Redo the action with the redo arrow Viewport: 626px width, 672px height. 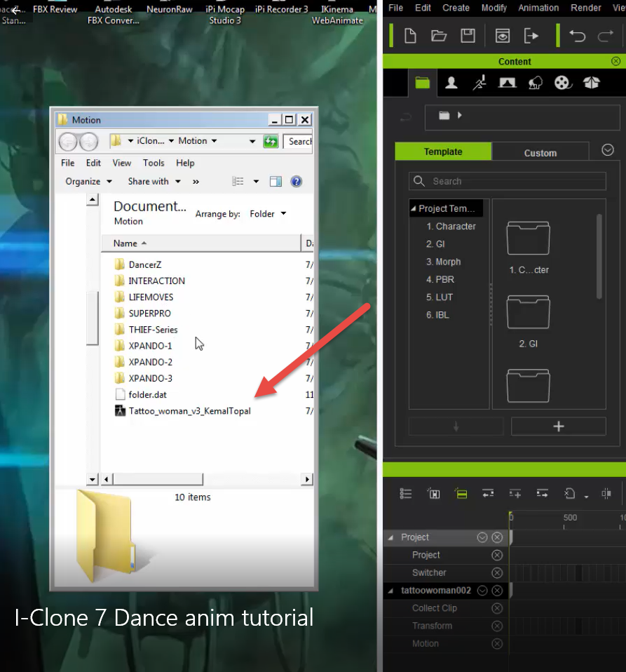click(606, 36)
